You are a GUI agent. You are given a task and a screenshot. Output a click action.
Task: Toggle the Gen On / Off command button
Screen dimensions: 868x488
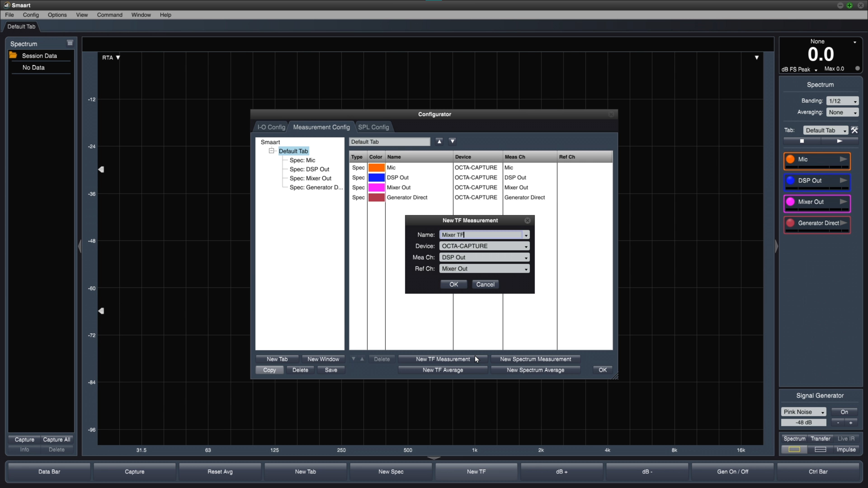[732, 472]
